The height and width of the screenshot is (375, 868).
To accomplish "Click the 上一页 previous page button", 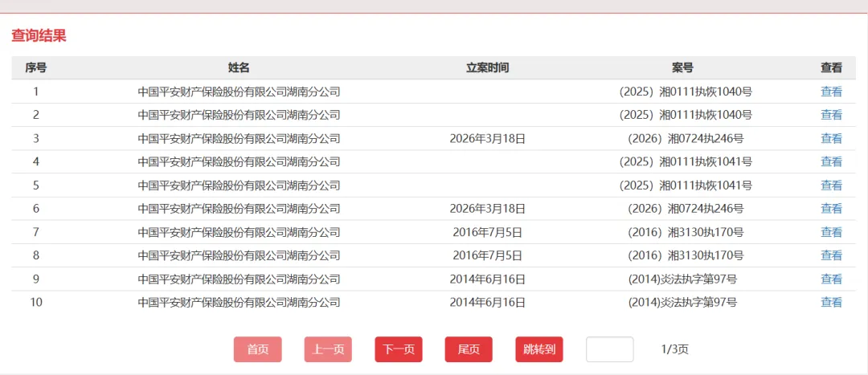I will pos(328,349).
